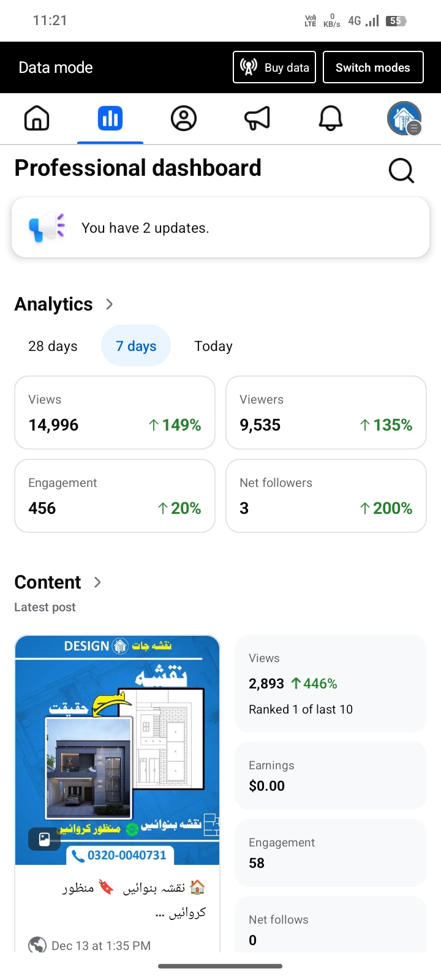
Task: Expand the Analytics section chevron
Action: (110, 304)
